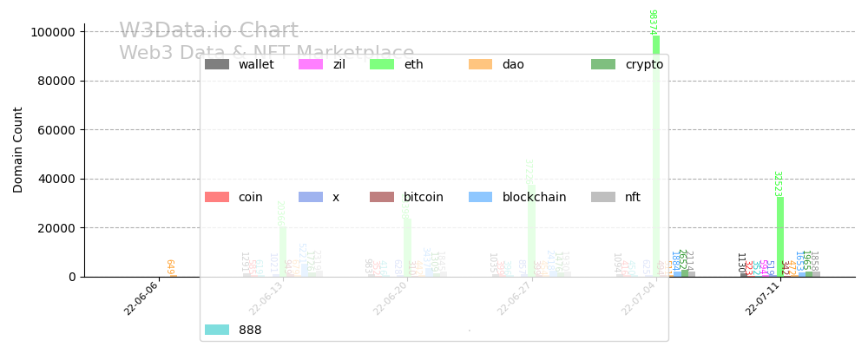Click the 22-07-11 x-axis date label
Screen dimensions: 868x347
[x=763, y=299]
